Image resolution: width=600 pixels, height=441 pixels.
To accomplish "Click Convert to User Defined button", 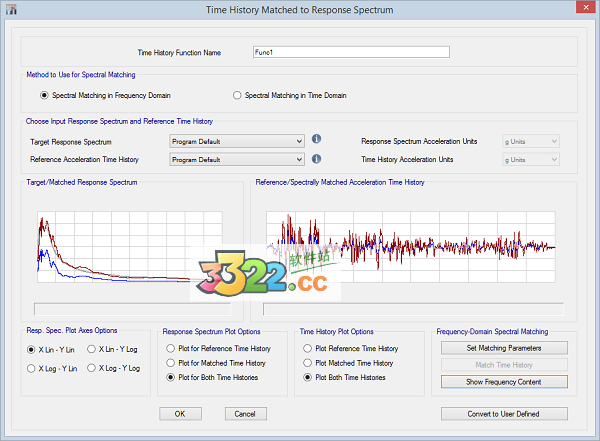I will point(503,414).
